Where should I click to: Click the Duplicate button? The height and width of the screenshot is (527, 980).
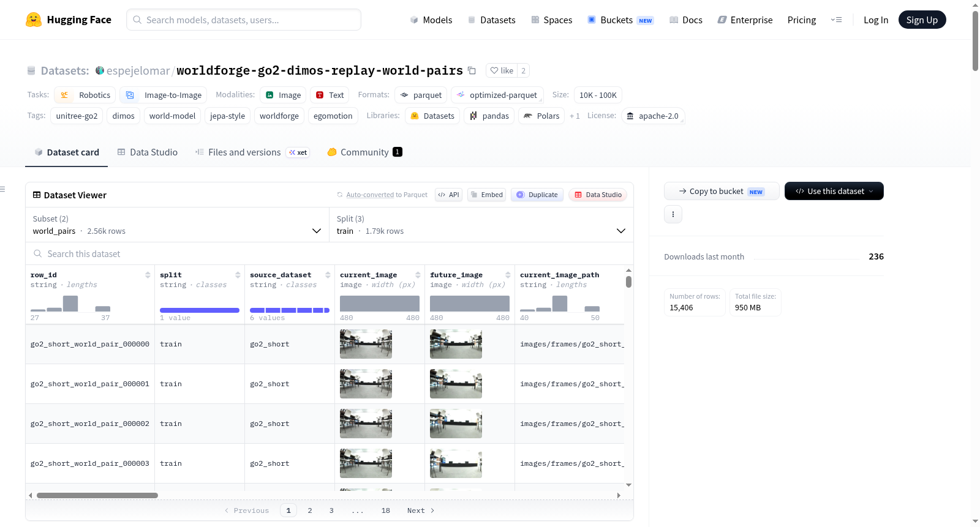pos(537,195)
